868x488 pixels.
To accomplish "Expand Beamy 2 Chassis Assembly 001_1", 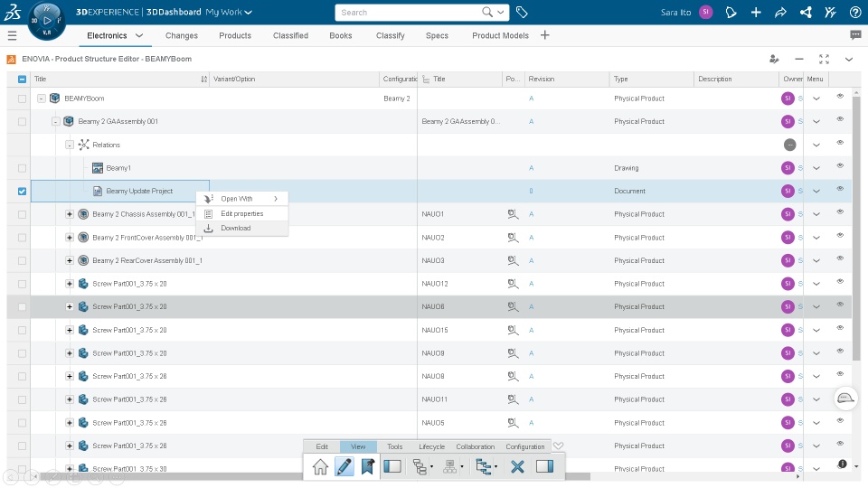I will [70, 214].
